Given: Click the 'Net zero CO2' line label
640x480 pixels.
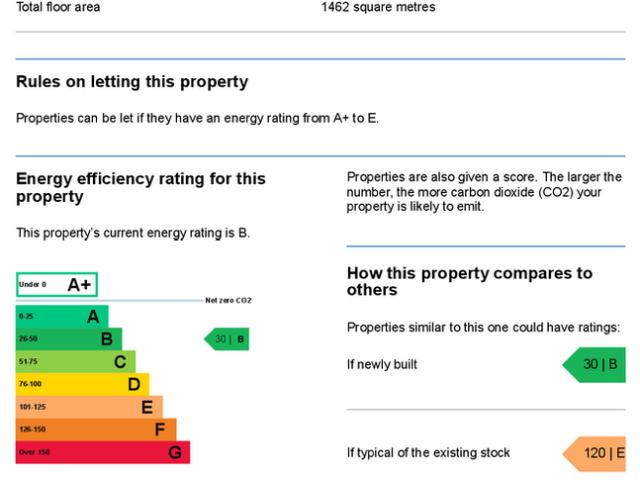Looking at the screenshot, I should (228, 300).
